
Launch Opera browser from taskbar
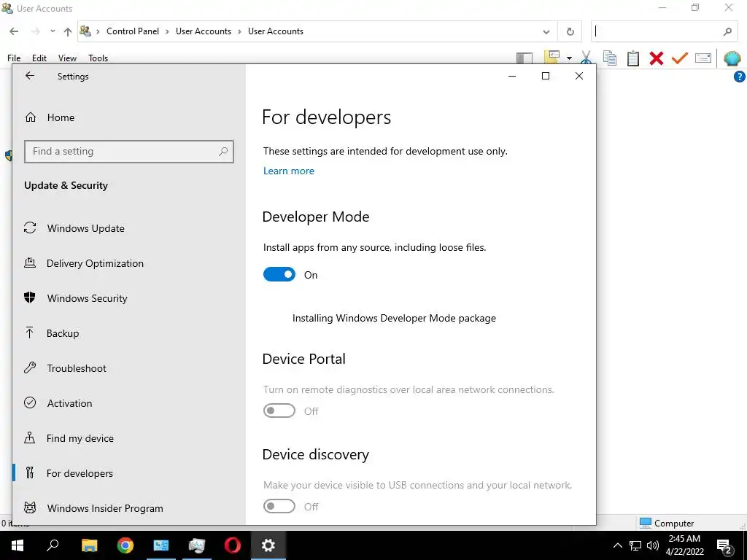[233, 545]
